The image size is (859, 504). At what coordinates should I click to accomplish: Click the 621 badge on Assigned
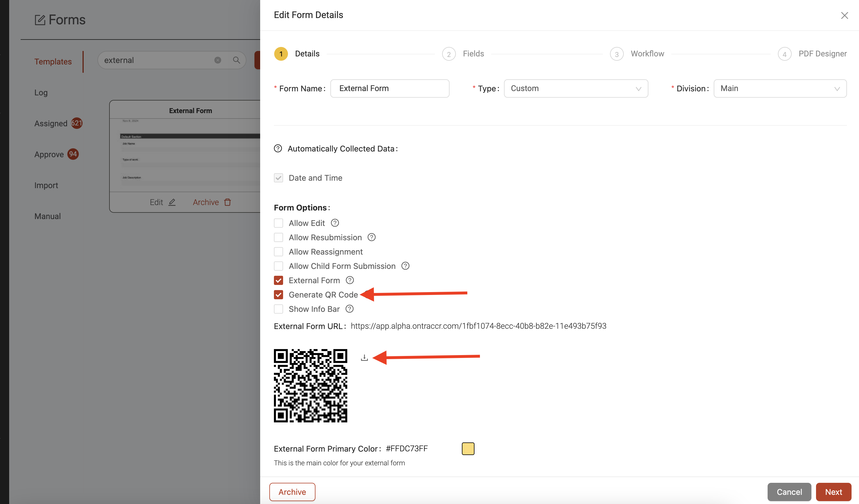77,123
